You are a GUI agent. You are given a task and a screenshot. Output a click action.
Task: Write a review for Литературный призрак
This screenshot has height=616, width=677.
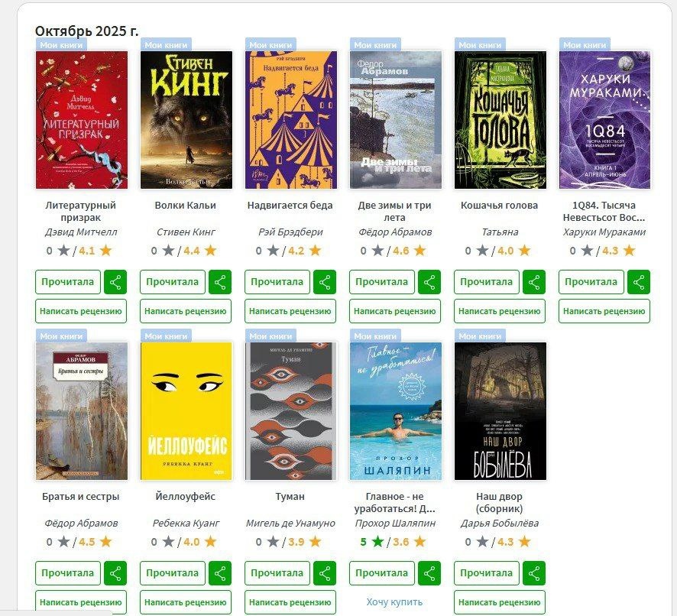click(x=81, y=311)
